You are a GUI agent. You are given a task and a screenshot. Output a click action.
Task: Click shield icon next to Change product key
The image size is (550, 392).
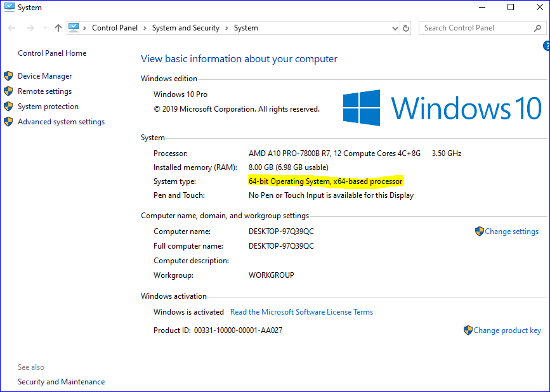tap(468, 330)
